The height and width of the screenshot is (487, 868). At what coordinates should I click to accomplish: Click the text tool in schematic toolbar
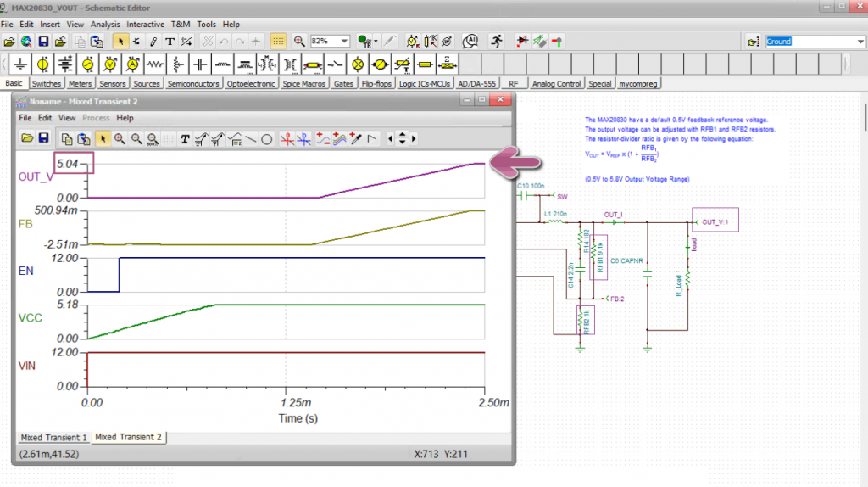pyautogui.click(x=170, y=41)
